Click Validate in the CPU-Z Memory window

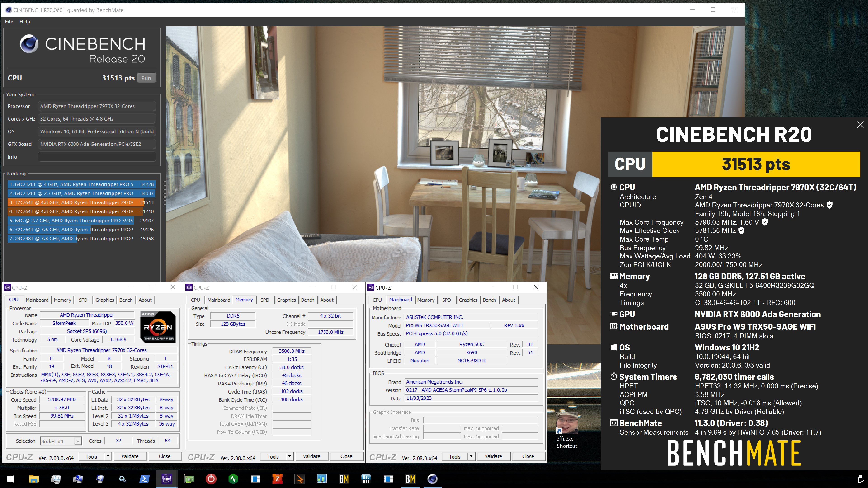pyautogui.click(x=311, y=456)
